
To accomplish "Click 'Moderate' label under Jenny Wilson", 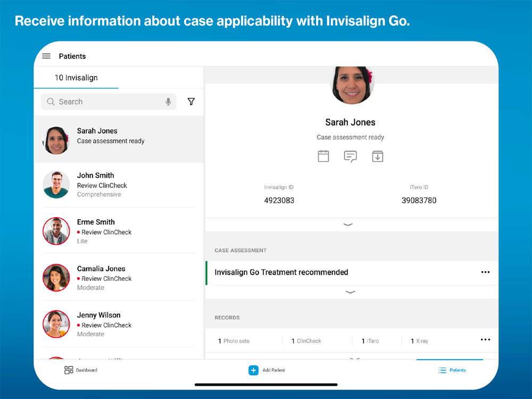I will pyautogui.click(x=90, y=334).
